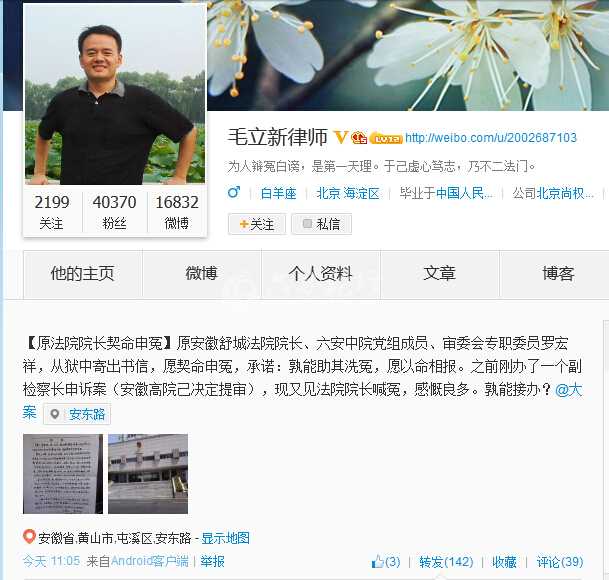Screen dimensions: 609x580
Task: Click the thumbs-up like icon
Action: [377, 561]
